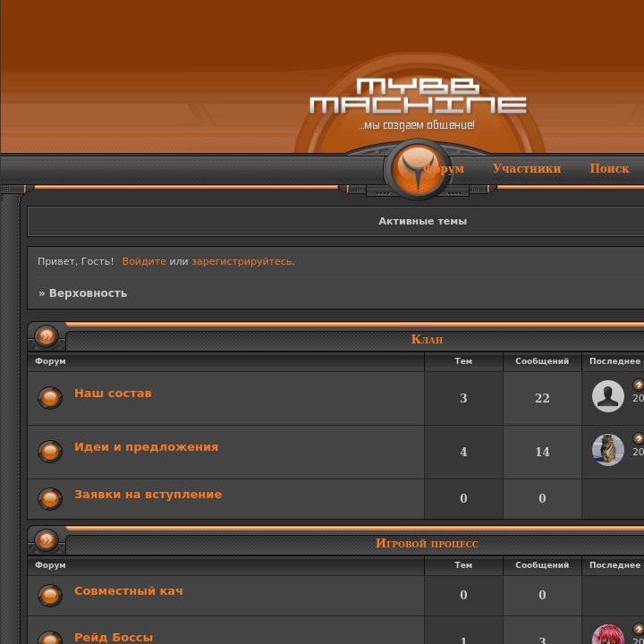Click topic count 4 for Идеи и предложения

click(463, 452)
